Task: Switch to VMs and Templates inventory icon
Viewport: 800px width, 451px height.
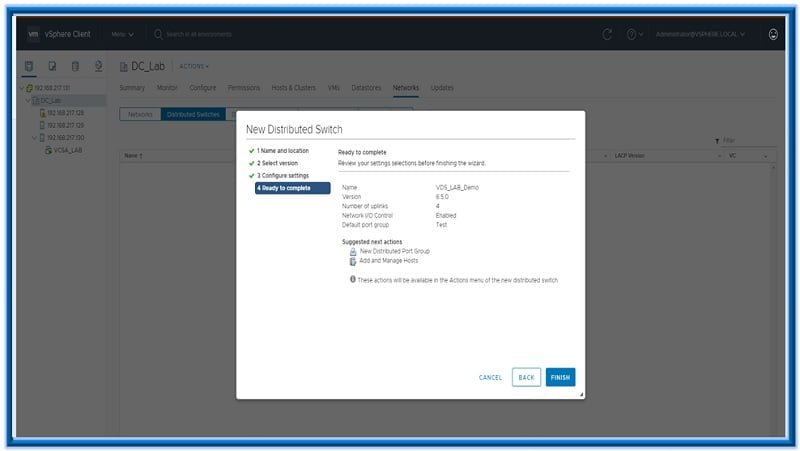Action: 52,66
